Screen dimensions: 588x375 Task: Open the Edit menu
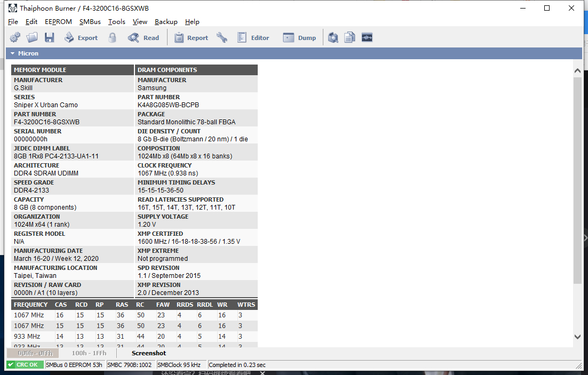(x=31, y=22)
